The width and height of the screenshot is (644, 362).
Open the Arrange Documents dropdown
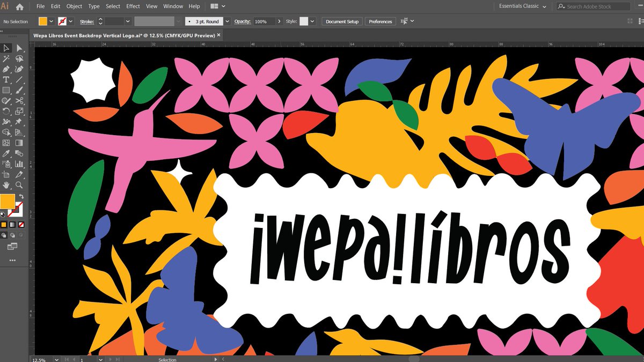217,6
